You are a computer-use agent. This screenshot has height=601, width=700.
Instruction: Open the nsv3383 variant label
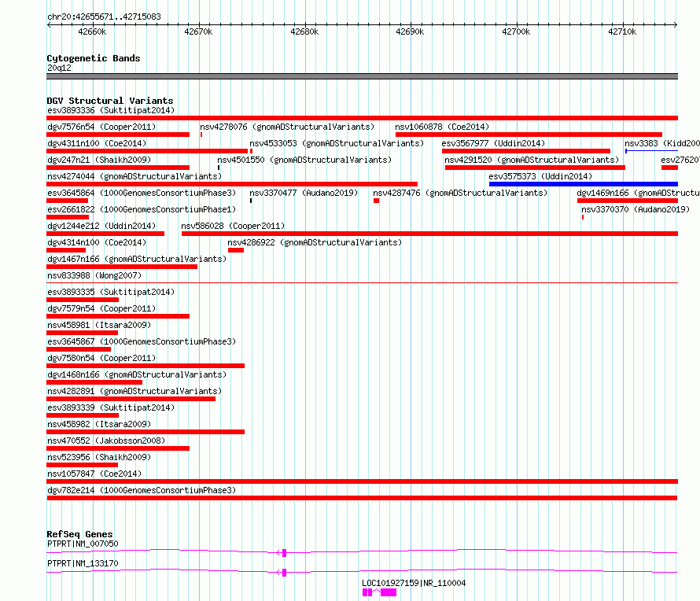click(662, 143)
